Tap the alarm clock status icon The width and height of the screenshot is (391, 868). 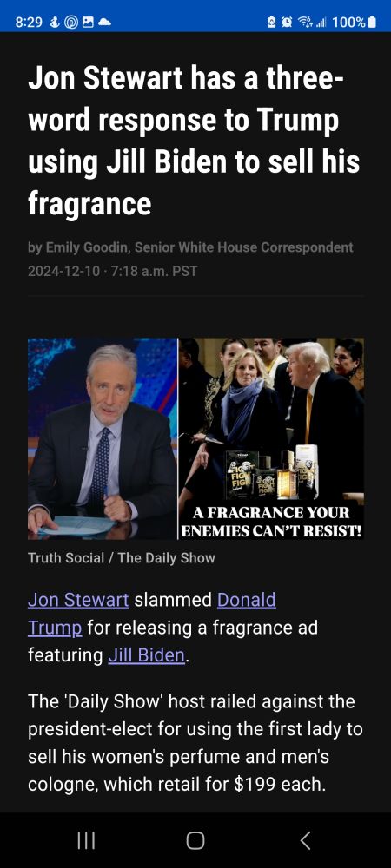(288, 23)
